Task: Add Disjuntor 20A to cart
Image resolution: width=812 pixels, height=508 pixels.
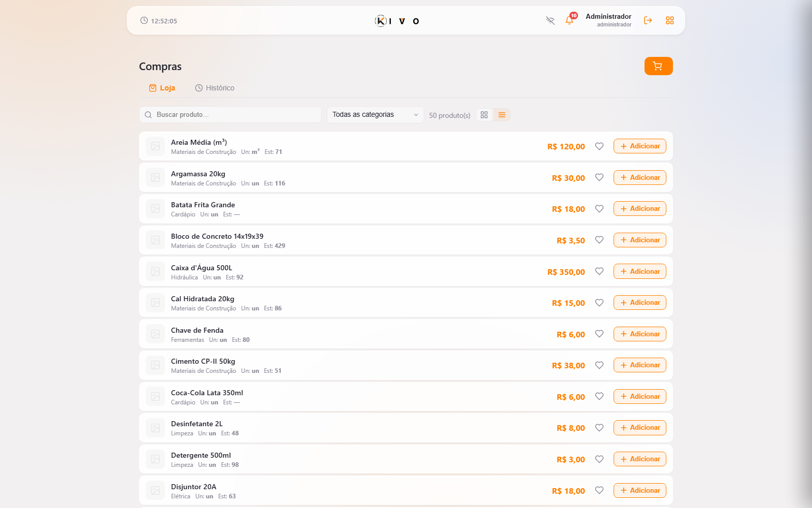Action: pyautogui.click(x=640, y=490)
